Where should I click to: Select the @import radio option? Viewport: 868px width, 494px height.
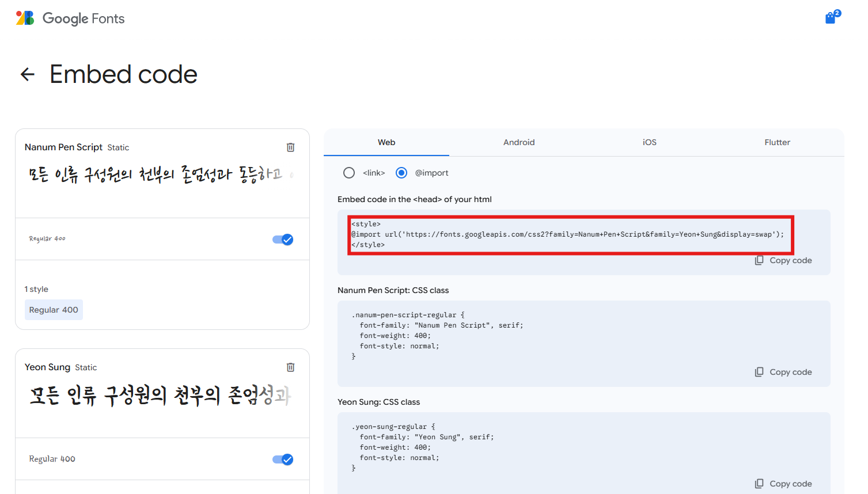click(x=401, y=173)
